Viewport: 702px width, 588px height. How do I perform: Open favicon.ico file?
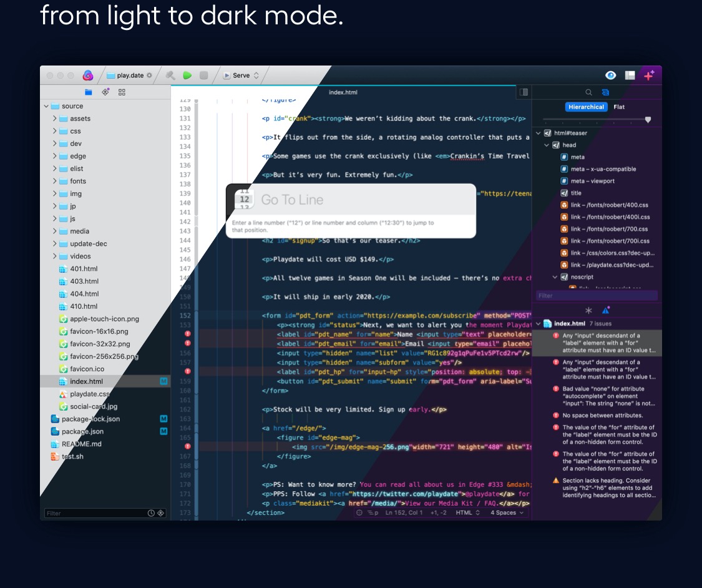(x=87, y=369)
